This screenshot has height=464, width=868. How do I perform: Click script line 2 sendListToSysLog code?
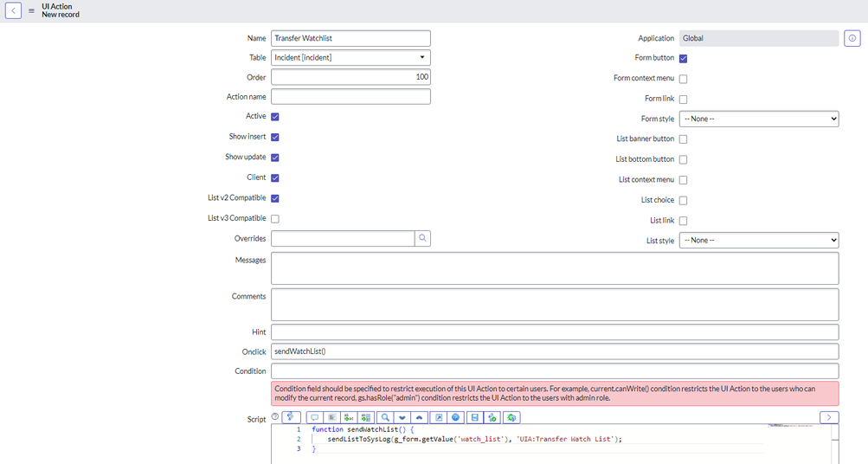click(x=474, y=439)
